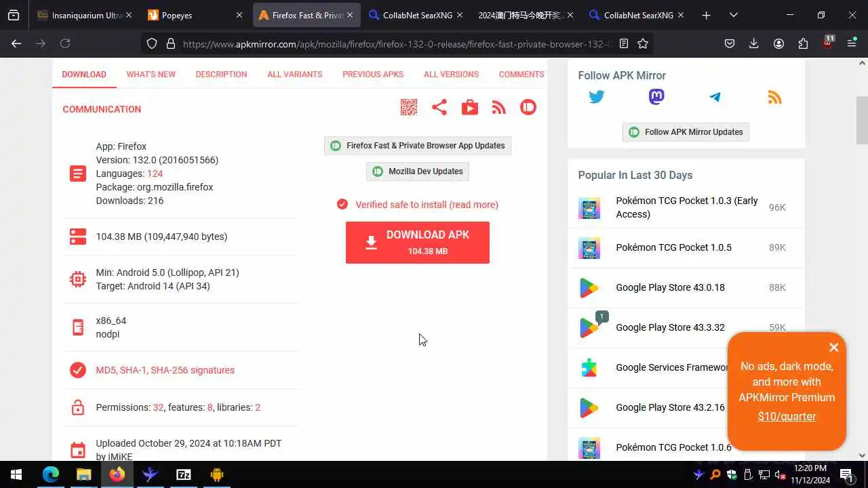Open the WHAT'S NEW section tab
The image size is (868, 488).
(151, 75)
